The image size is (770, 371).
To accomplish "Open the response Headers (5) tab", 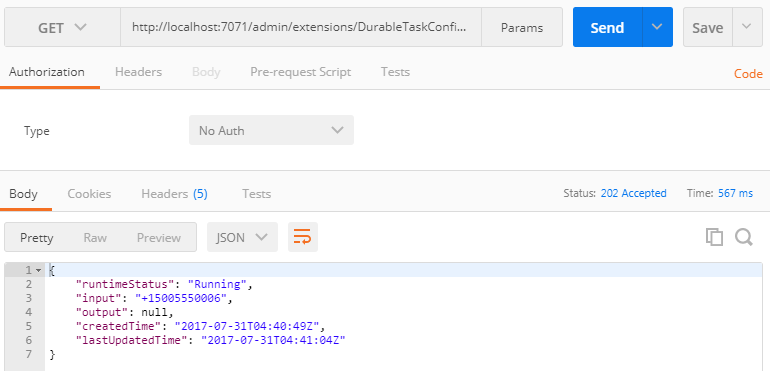I will [x=174, y=194].
